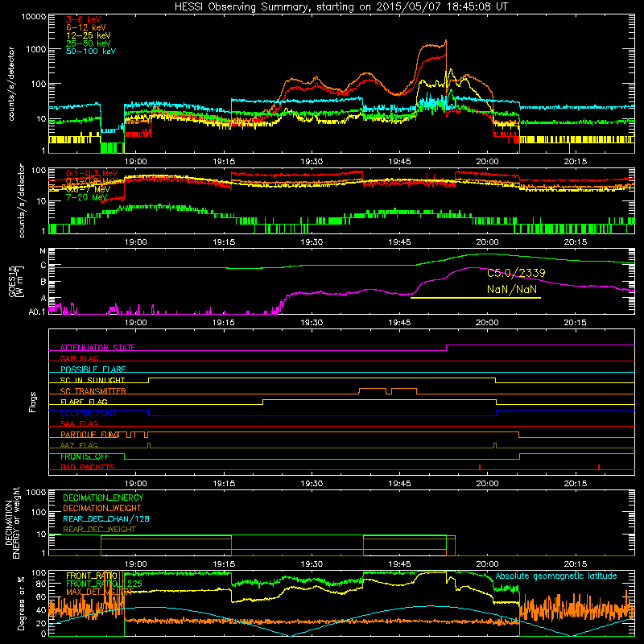Click the ATTENUATOR_STATE flag label
Image resolution: width=644 pixels, height=644 pixels.
[97, 348]
